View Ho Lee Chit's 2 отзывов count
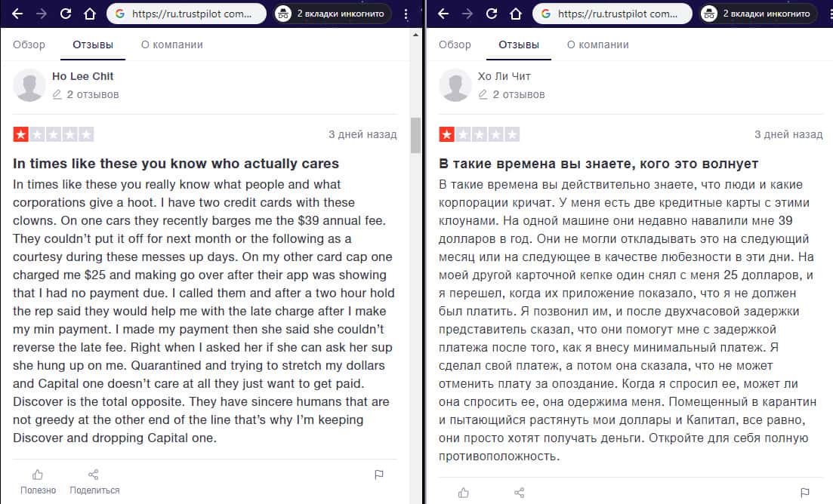The image size is (833, 504). pyautogui.click(x=92, y=94)
